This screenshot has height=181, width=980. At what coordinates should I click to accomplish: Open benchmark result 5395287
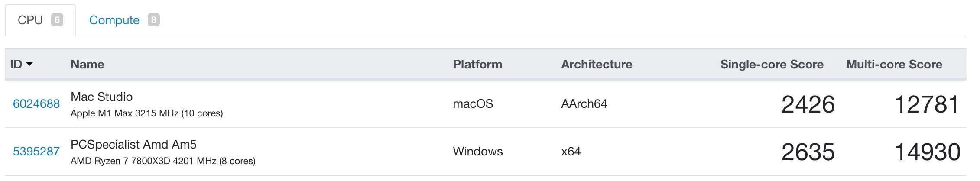[x=36, y=152]
